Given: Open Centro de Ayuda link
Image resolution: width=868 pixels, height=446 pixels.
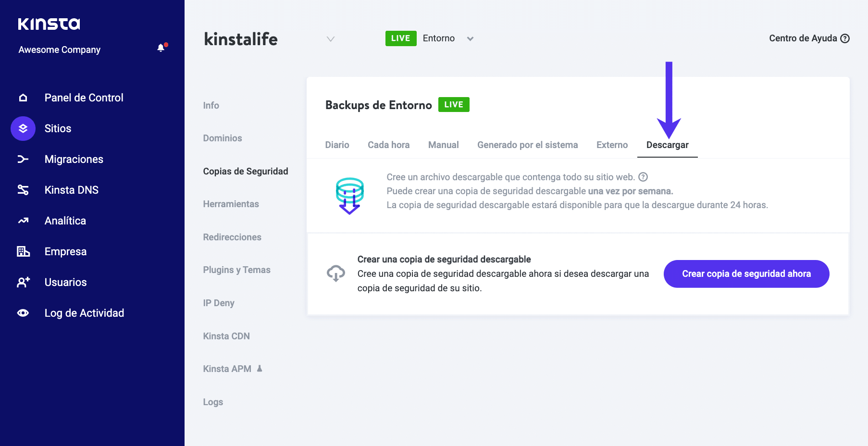Looking at the screenshot, I should point(809,38).
